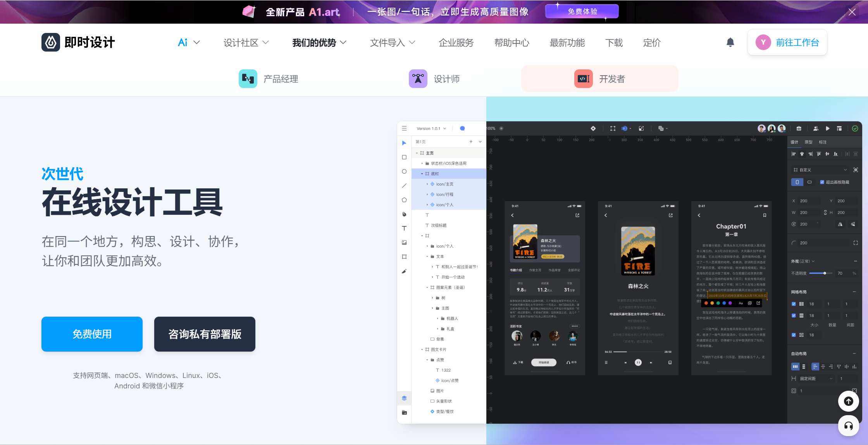The height and width of the screenshot is (445, 868).
Task: Open the 设计社区 dropdown menu
Action: (246, 43)
